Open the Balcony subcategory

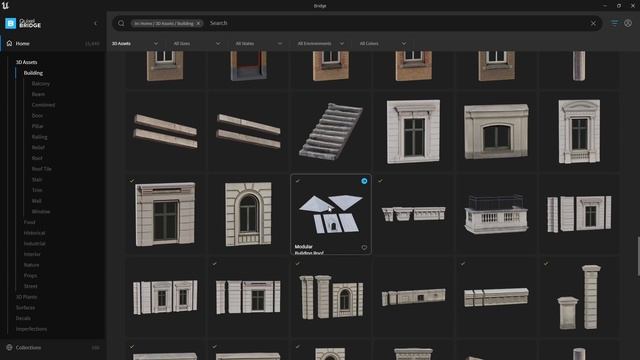(x=41, y=83)
